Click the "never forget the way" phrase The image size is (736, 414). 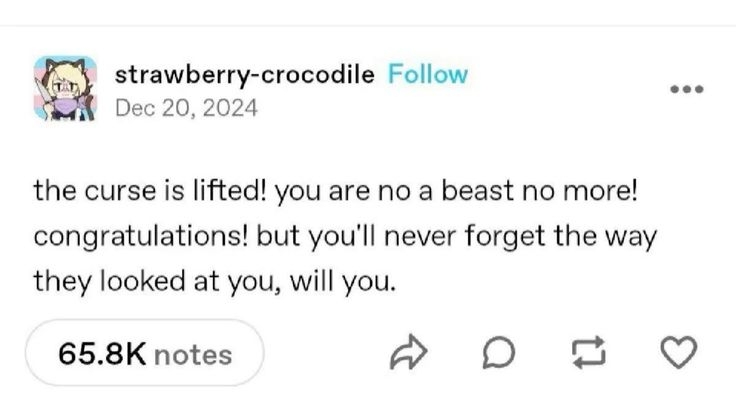[x=520, y=237]
